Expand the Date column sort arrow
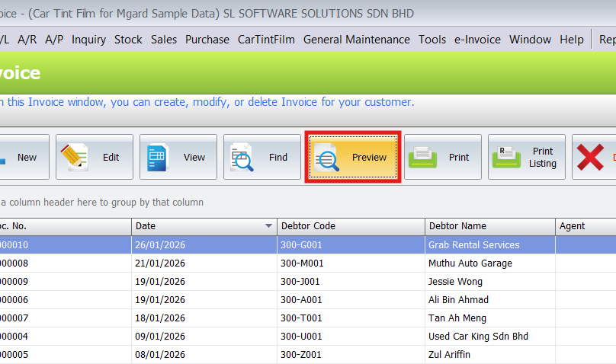This screenshot has height=364, width=616. [268, 226]
